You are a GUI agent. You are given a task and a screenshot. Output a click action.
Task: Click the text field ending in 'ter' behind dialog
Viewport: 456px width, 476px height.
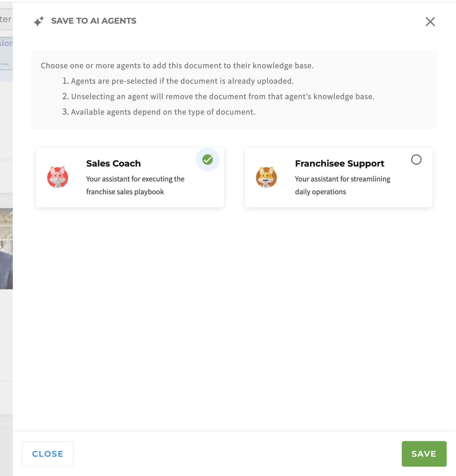tap(5, 19)
